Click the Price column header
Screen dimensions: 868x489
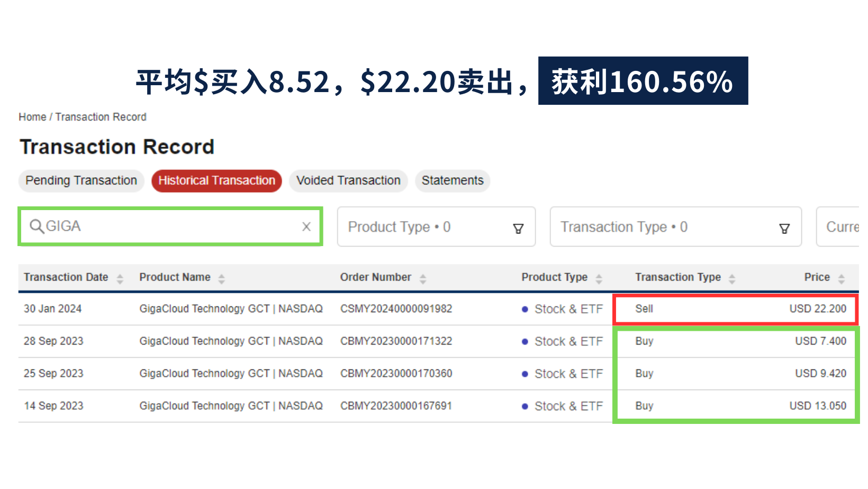[x=817, y=277]
